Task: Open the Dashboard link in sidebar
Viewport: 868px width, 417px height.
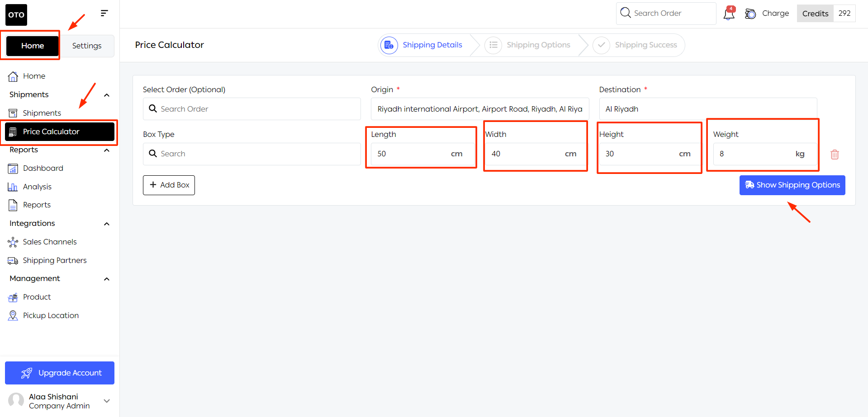Action: (x=43, y=168)
